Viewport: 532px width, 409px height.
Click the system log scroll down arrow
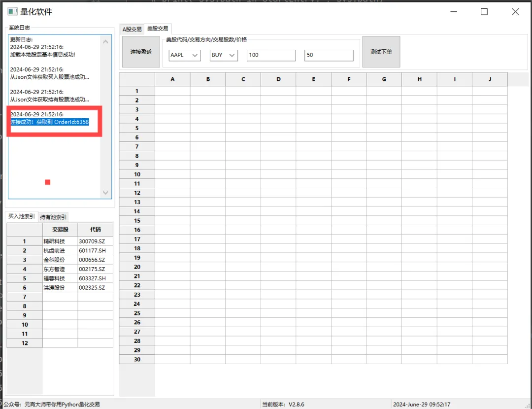coord(105,193)
